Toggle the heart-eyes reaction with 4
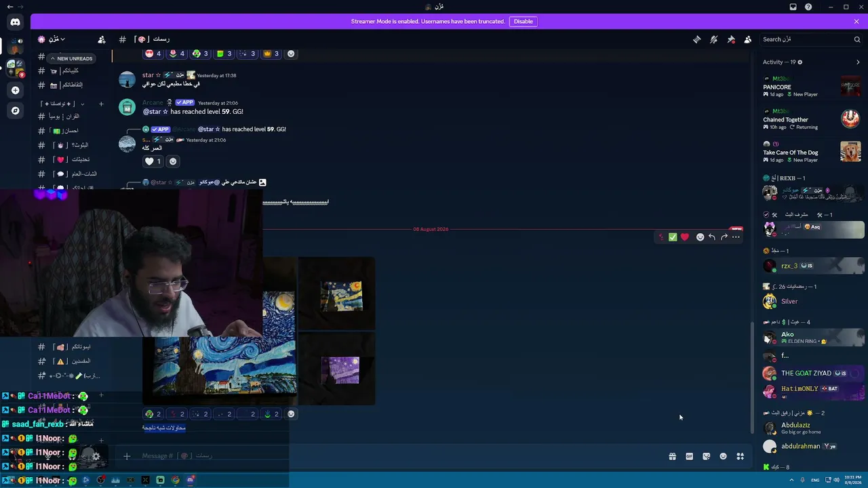The width and height of the screenshot is (868, 488). [153, 54]
